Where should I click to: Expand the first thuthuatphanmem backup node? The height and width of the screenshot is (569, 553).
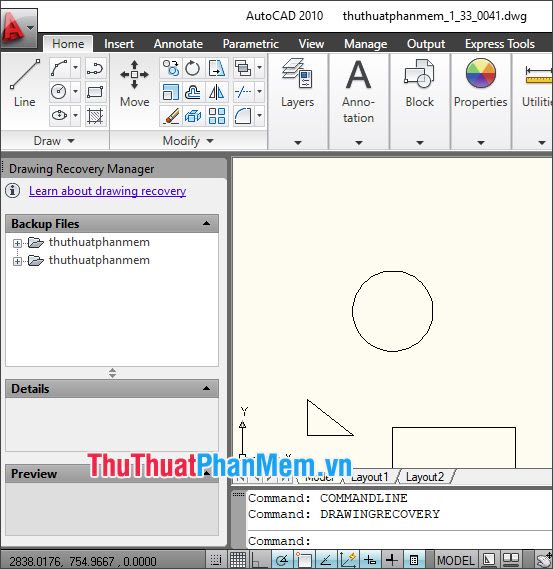point(17,243)
